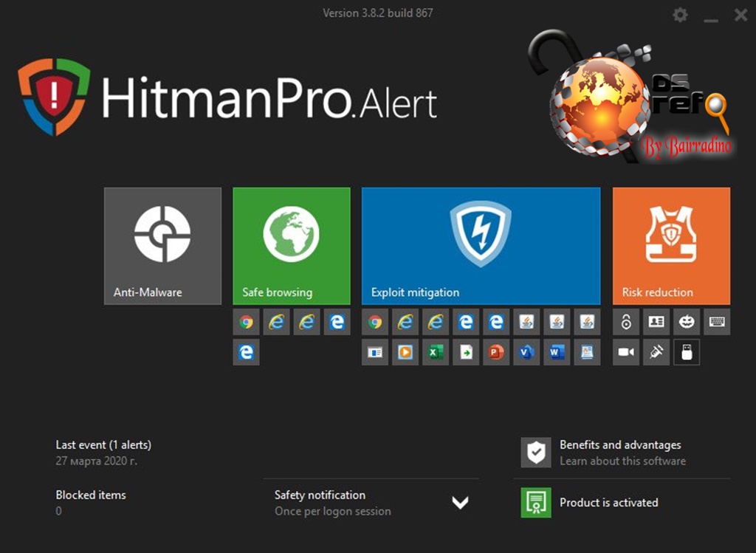Click the green certificate activation icon
This screenshot has height=553, width=756.
(x=536, y=502)
